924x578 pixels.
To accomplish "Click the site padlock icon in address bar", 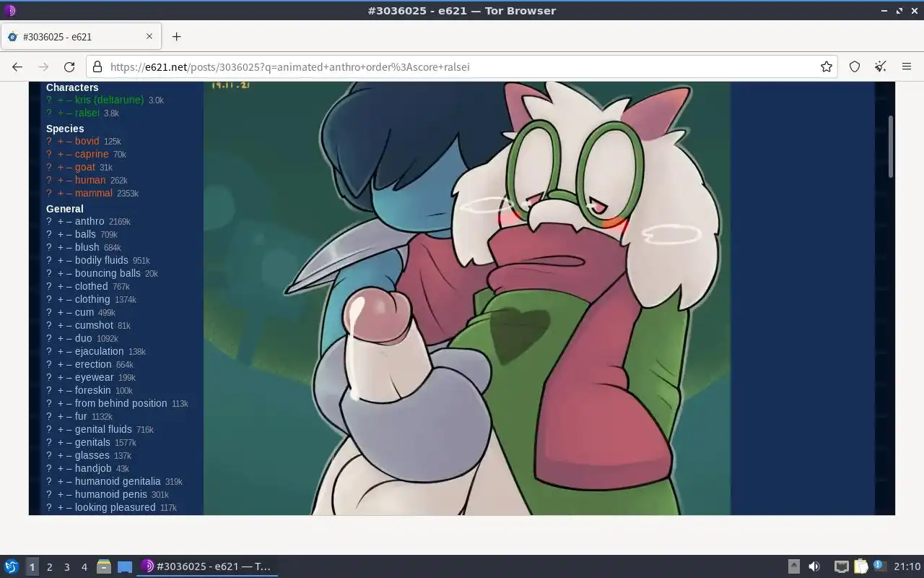I will 98,66.
